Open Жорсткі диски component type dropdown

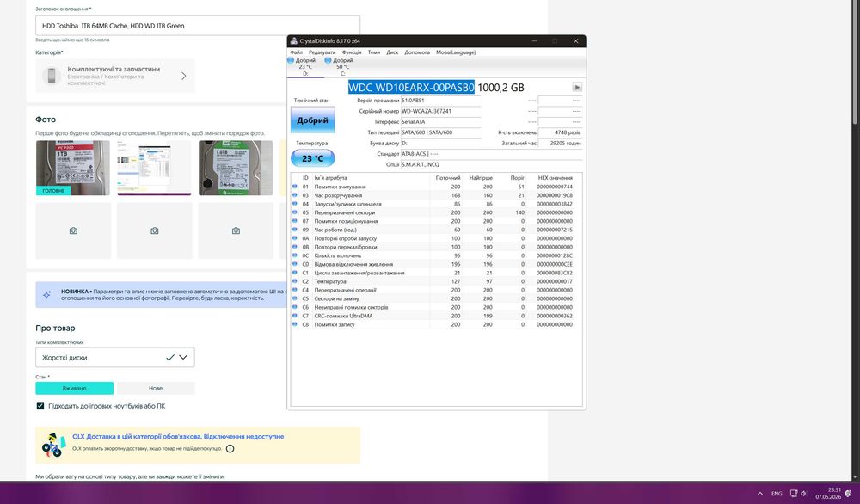(x=115, y=358)
